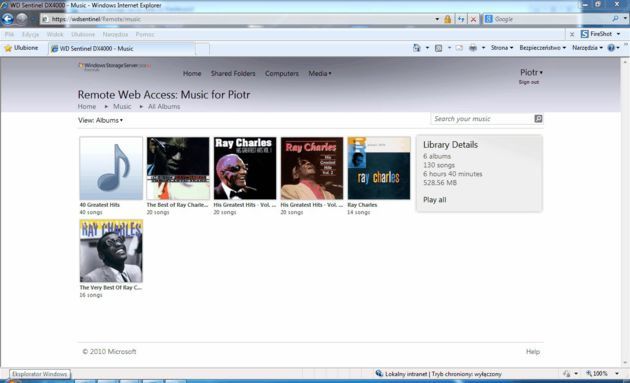Expand the Strona command menu
The image size is (630, 383).
click(x=502, y=48)
